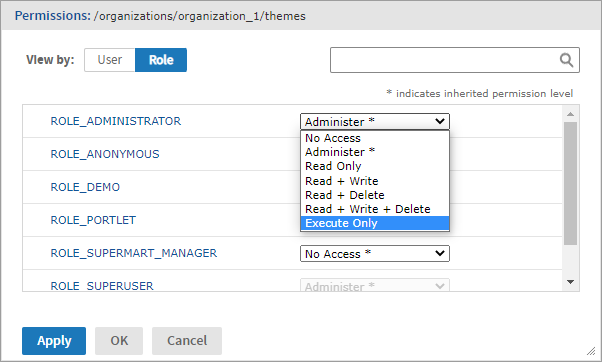Click scrollbar down arrow in role list

[x=571, y=282]
